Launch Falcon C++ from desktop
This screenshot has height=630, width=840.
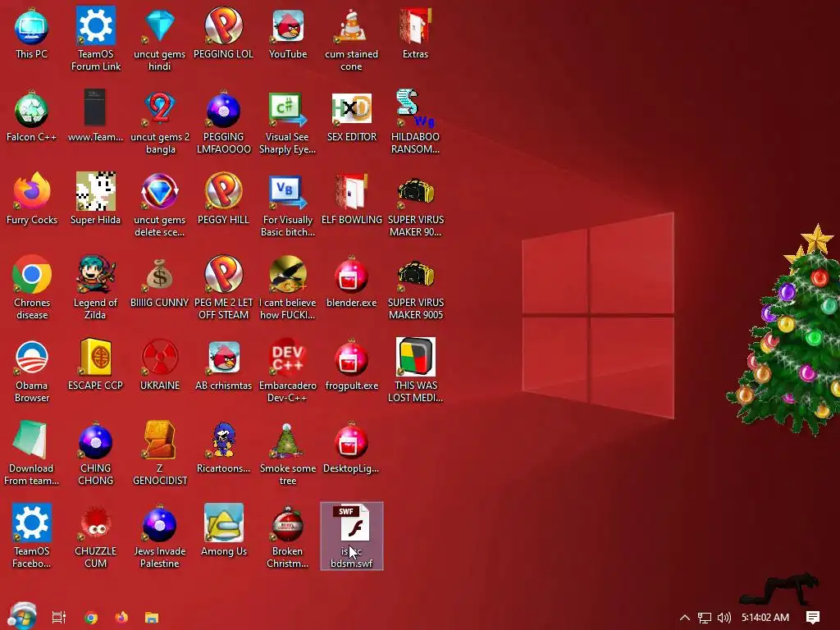[32, 116]
